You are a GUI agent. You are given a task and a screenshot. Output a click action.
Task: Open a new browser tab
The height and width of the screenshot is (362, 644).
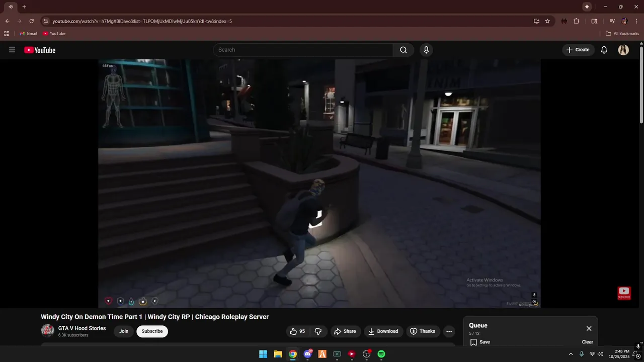click(24, 7)
